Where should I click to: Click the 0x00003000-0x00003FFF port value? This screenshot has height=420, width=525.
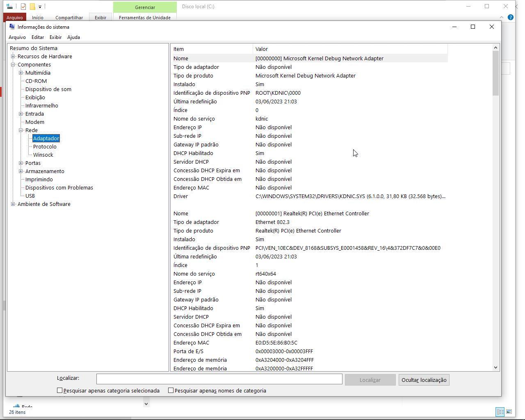[x=284, y=351]
